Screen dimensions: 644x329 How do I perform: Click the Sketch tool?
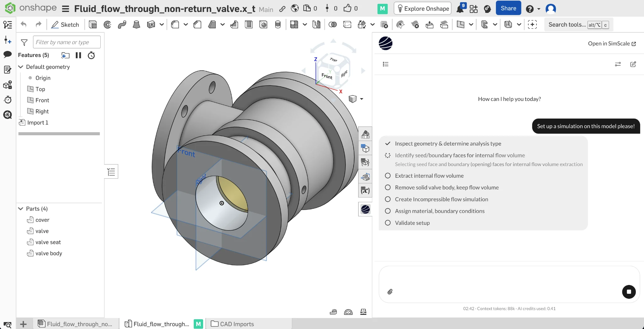[x=65, y=25]
